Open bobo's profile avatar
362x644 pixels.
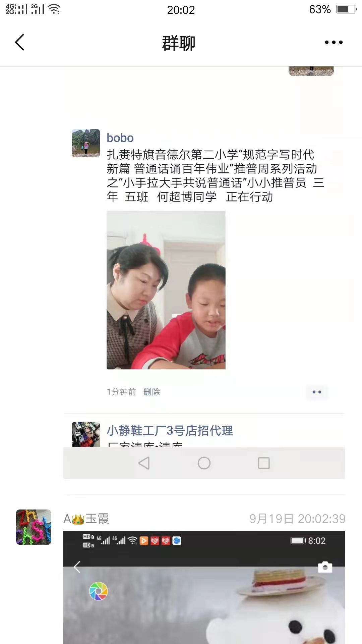point(86,143)
